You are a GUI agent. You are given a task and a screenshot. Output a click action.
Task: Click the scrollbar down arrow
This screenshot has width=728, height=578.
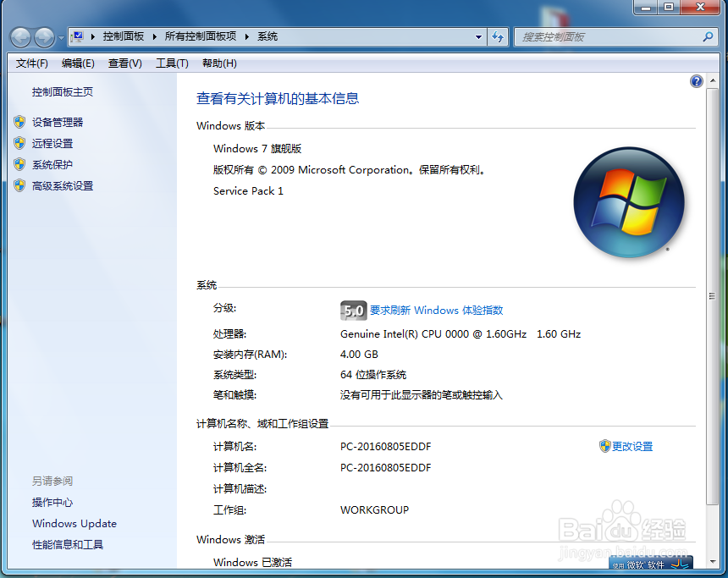click(713, 562)
